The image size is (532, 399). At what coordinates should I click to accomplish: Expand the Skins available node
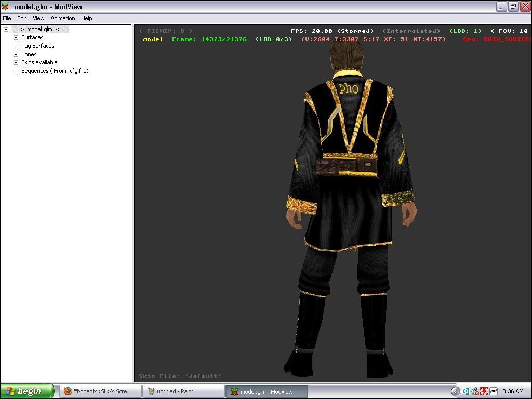point(16,62)
